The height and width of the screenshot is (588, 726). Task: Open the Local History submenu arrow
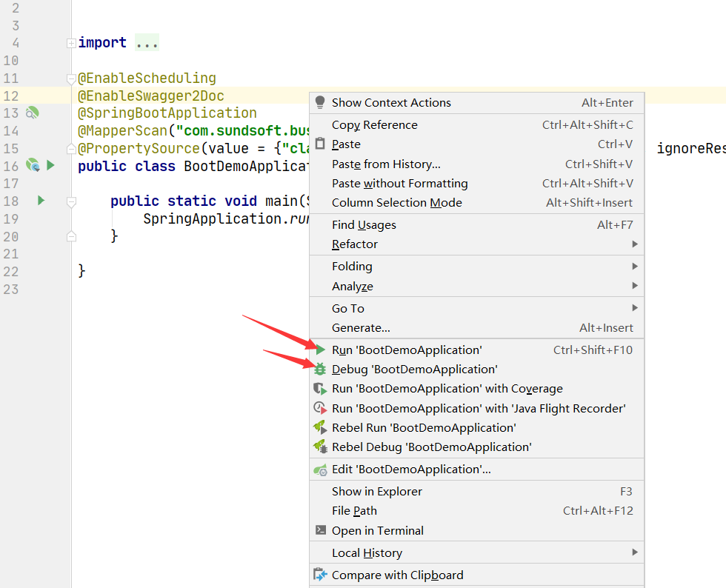coord(636,552)
